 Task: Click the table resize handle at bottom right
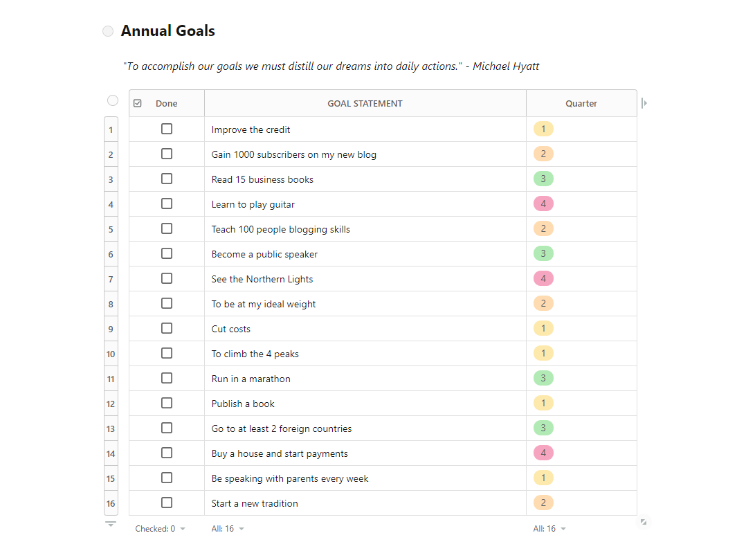point(644,522)
